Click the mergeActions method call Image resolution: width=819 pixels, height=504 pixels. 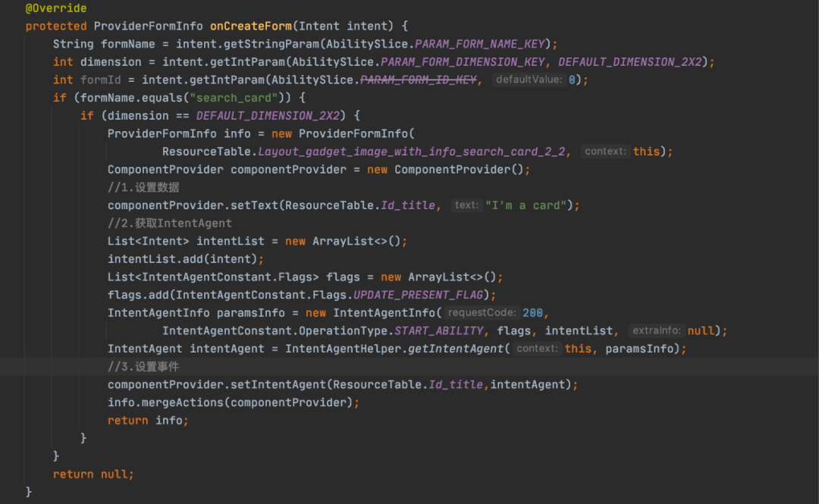click(183, 402)
